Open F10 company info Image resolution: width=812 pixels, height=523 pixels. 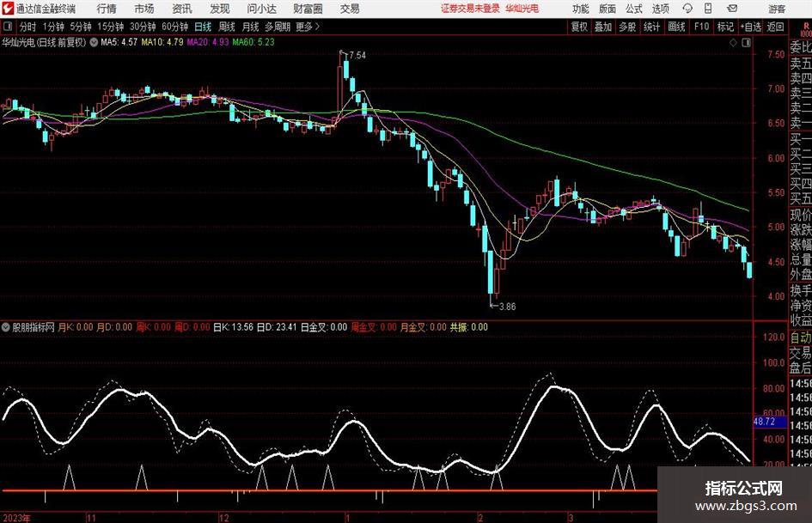701,27
